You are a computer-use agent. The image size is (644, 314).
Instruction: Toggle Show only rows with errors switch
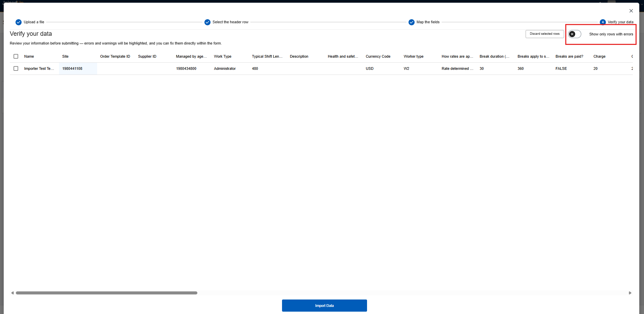[575, 34]
